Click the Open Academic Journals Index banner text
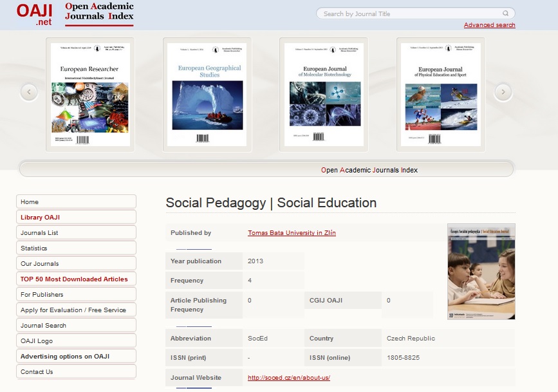558x392 pixels. [369, 170]
